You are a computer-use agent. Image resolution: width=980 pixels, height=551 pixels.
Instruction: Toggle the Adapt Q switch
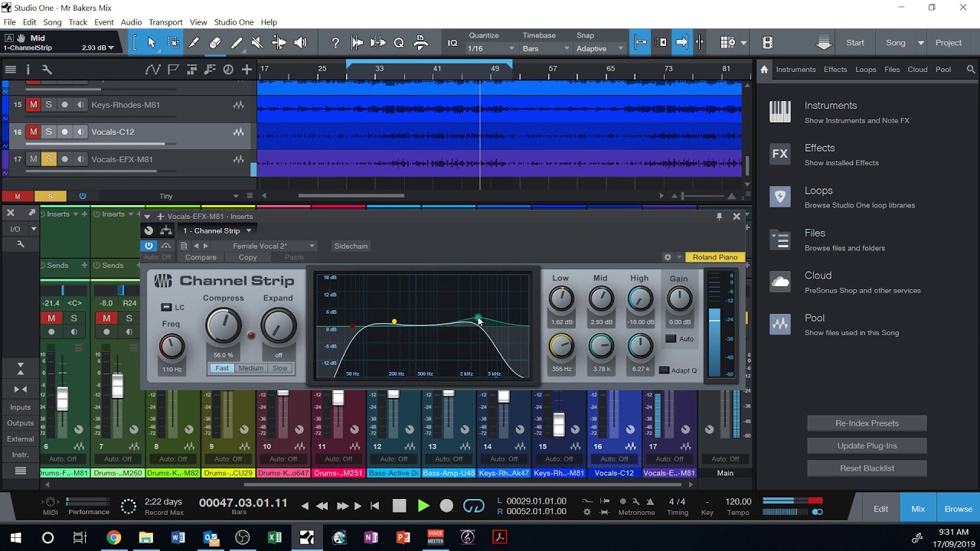664,370
